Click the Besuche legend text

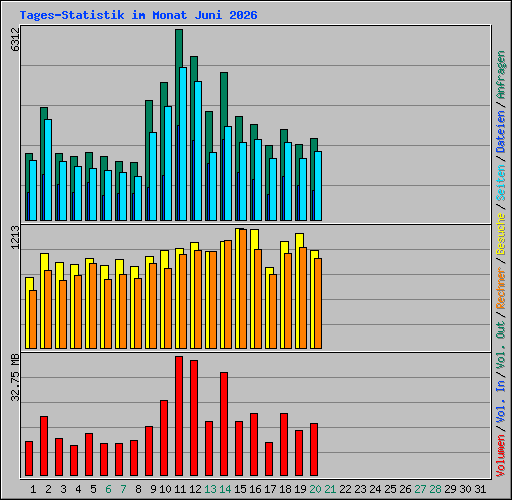point(501,234)
